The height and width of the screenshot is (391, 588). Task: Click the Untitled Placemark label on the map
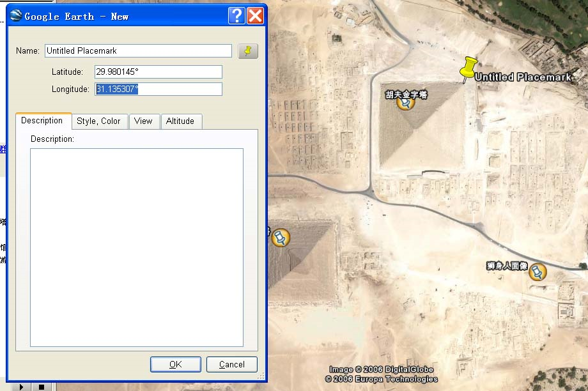tap(523, 77)
